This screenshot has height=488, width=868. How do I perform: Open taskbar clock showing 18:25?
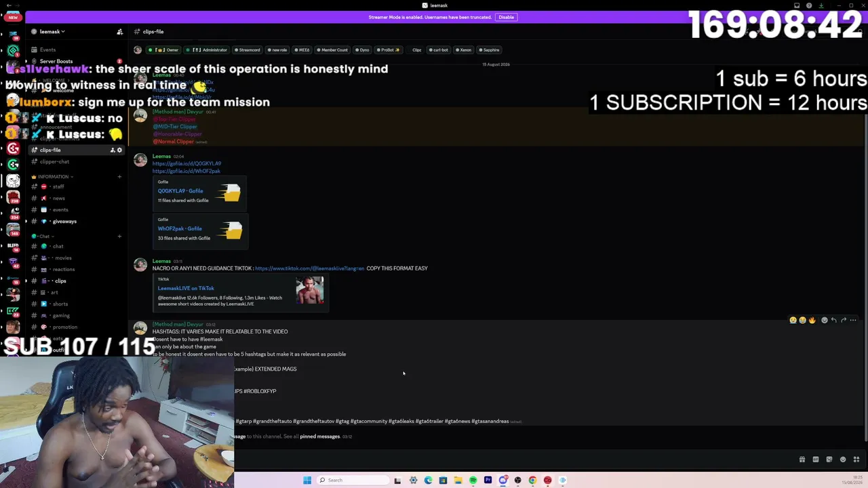[x=852, y=480]
